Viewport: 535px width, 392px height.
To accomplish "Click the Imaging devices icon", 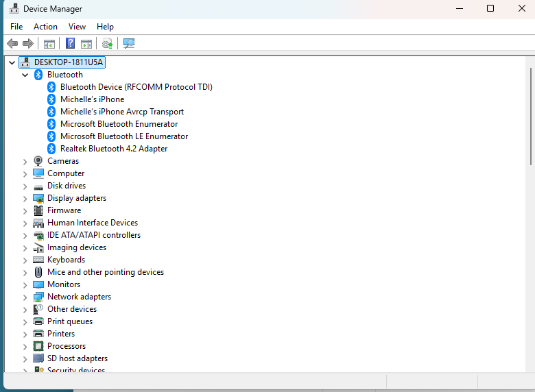I will click(38, 248).
